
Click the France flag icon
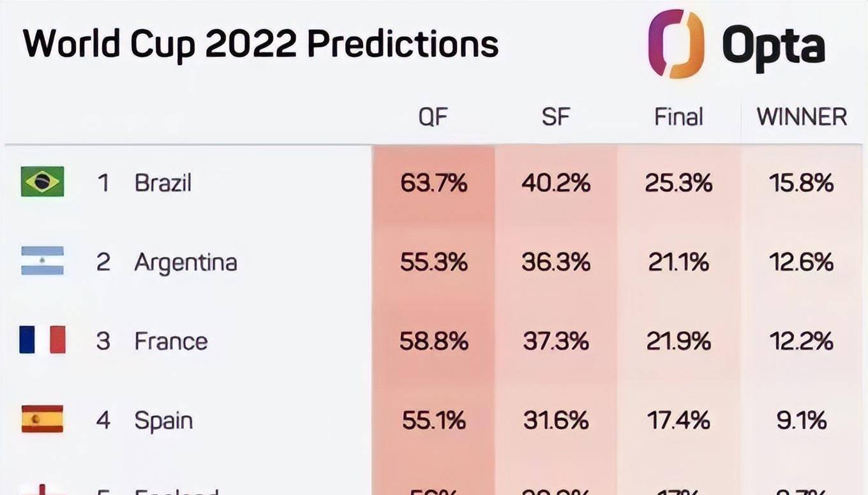pyautogui.click(x=42, y=340)
